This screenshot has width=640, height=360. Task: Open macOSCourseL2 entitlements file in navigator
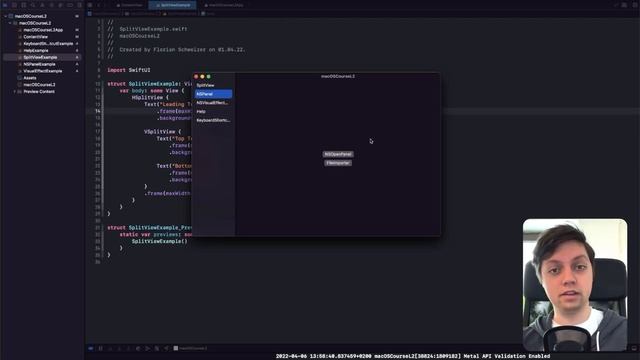(x=39, y=84)
